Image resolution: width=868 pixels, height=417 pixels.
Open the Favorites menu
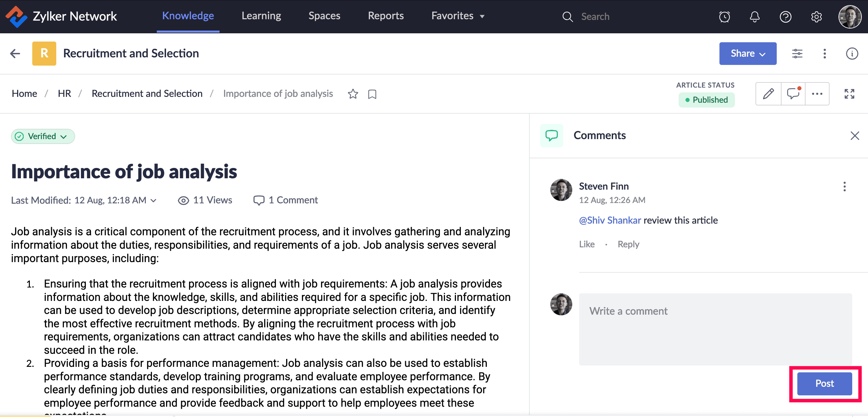click(458, 16)
